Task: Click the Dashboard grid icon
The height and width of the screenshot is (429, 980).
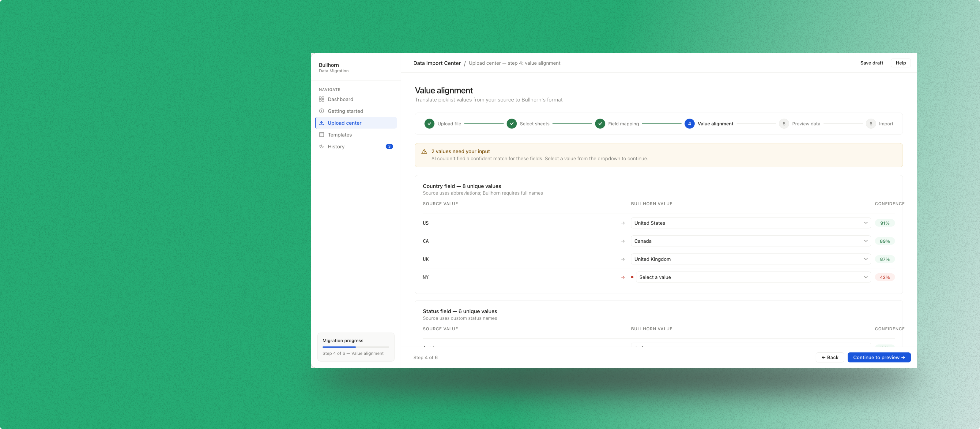Action: tap(322, 99)
